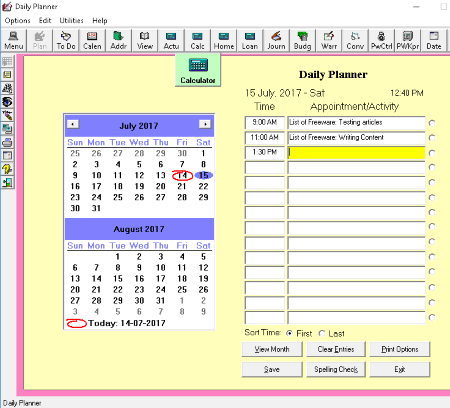Select radio button beside 11:00 AM entry
The width and height of the screenshot is (450, 408).
(x=432, y=138)
